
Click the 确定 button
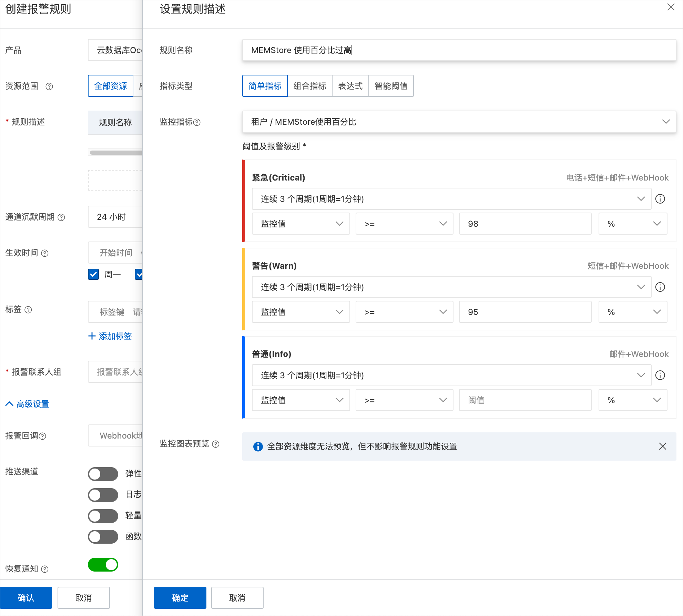coord(180,598)
